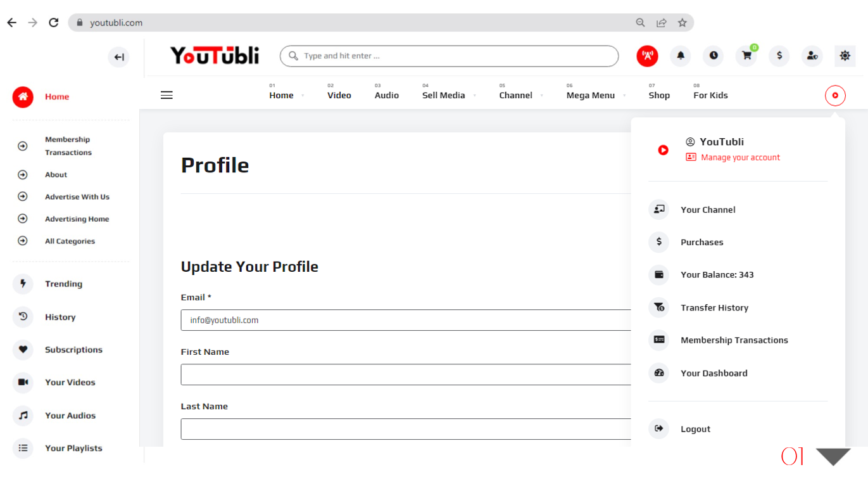Open Purchases from dropdown

click(x=701, y=242)
